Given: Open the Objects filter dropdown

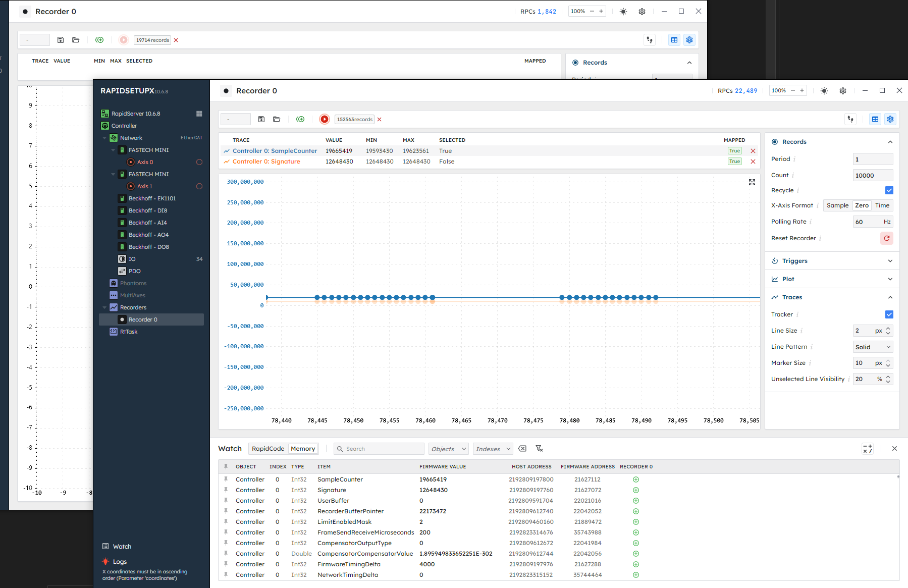Looking at the screenshot, I should 448,449.
